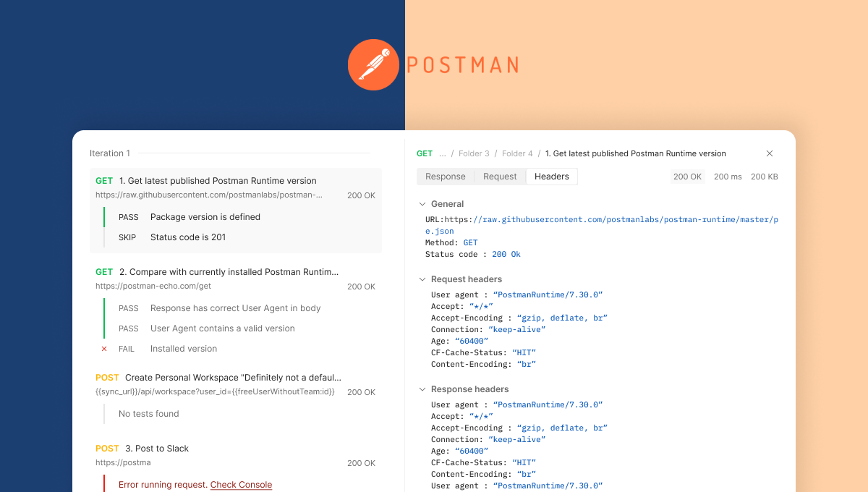This screenshot has width=868, height=492.
Task: Collapse the Request headers section
Action: (x=422, y=279)
